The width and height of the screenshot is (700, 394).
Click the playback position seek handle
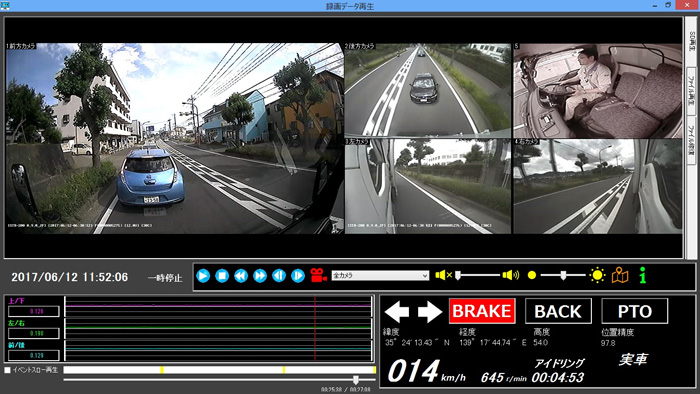356,380
